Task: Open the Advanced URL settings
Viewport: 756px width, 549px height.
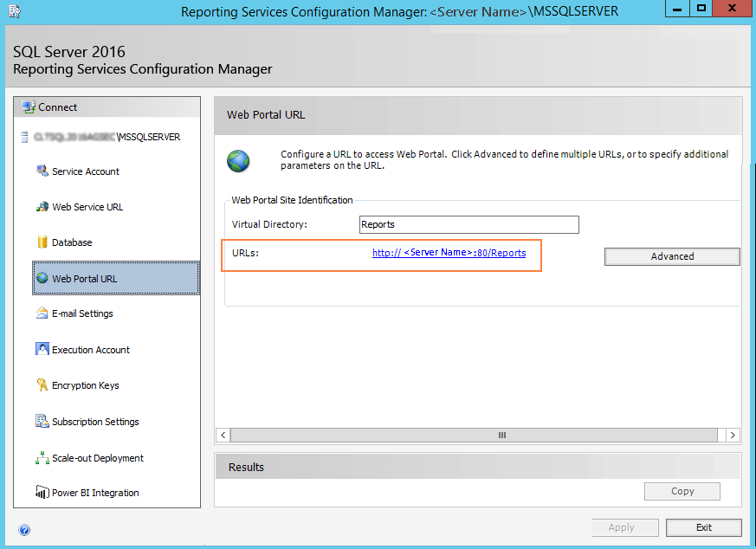Action: pos(672,256)
